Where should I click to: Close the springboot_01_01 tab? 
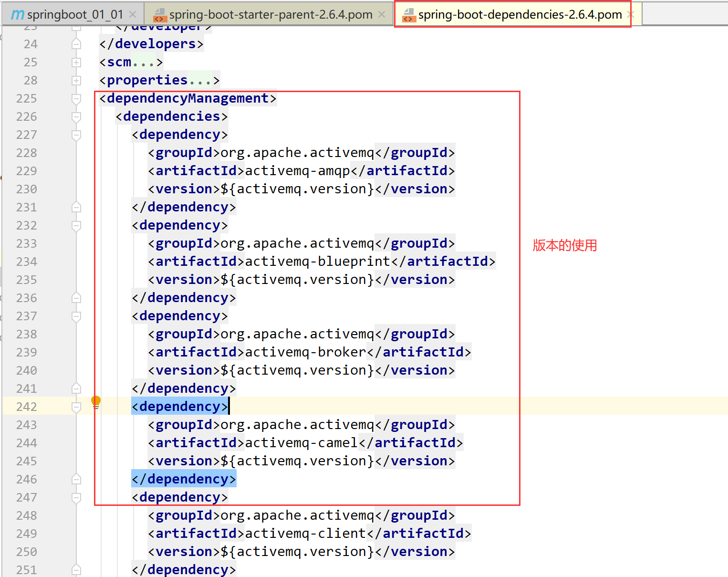(133, 14)
